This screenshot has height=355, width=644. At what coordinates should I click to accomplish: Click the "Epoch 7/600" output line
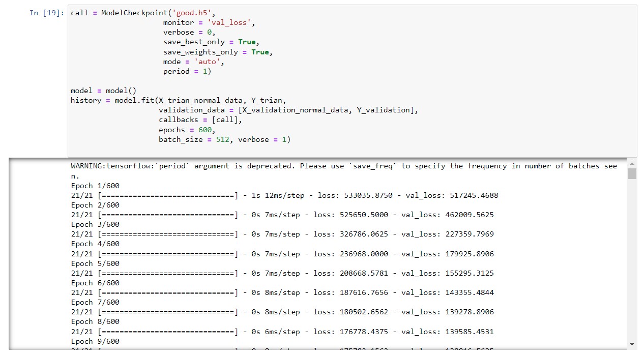coord(95,302)
